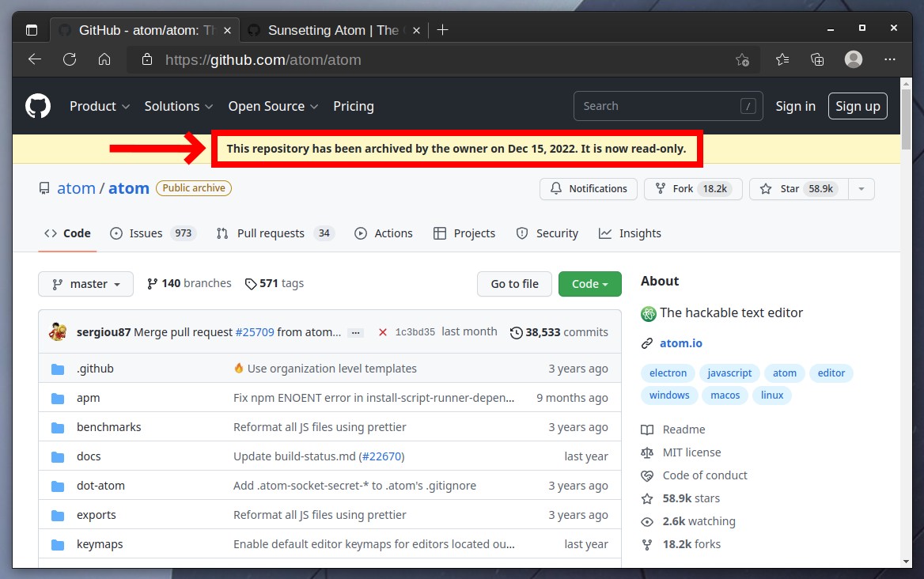Click the Go to file button
This screenshot has width=924, height=579.
pos(514,284)
